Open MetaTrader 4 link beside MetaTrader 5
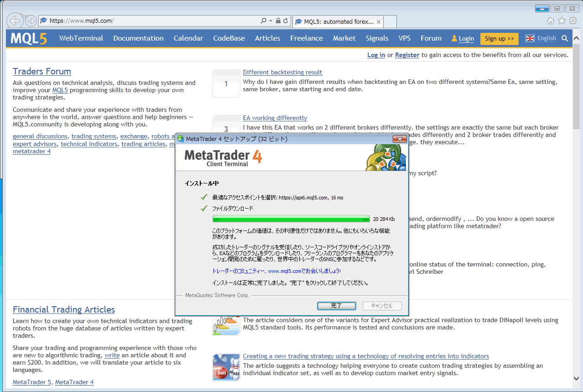The width and height of the screenshot is (583, 392). tap(74, 382)
